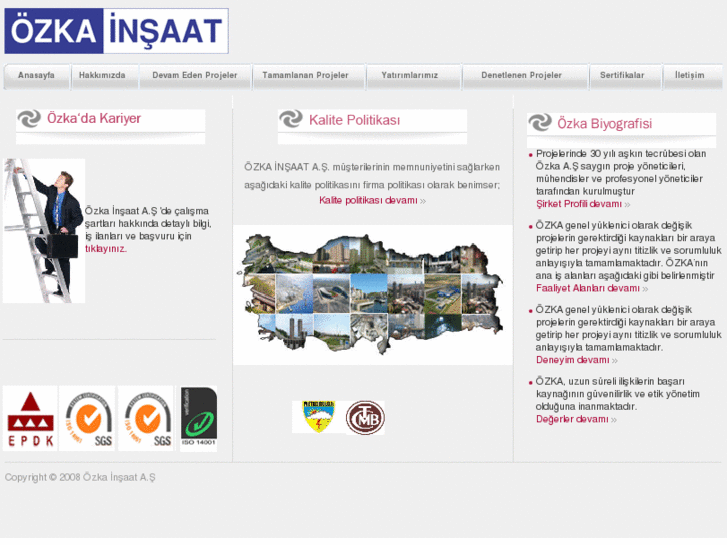Click the Özka'da Kariyer heading
727x545 pixels.
(x=94, y=119)
